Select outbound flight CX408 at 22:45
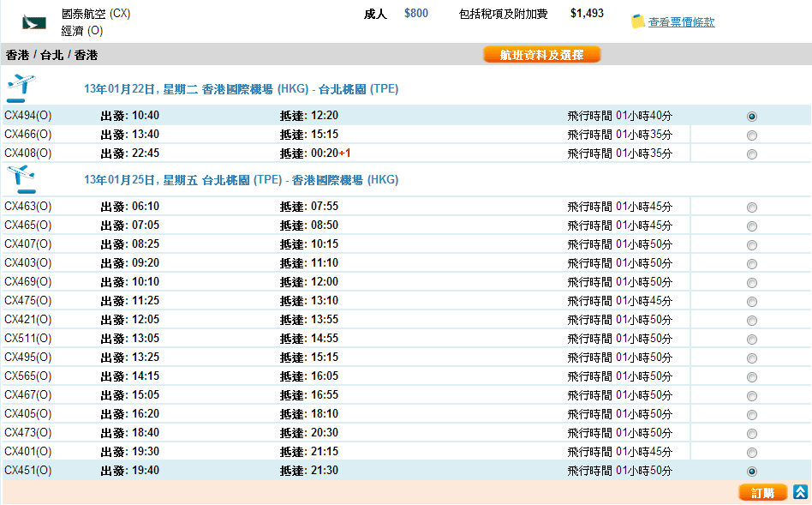Image resolution: width=812 pixels, height=505 pixels. coord(752,154)
